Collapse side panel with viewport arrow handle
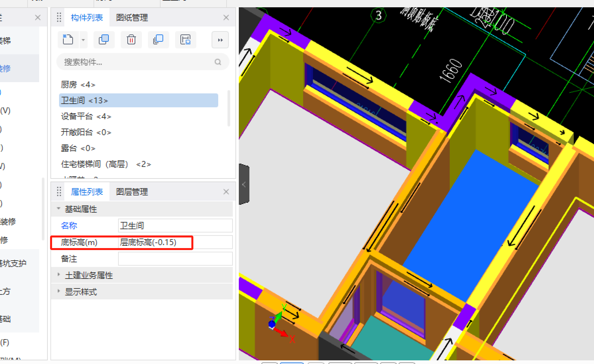This screenshot has width=594, height=364. click(x=244, y=184)
